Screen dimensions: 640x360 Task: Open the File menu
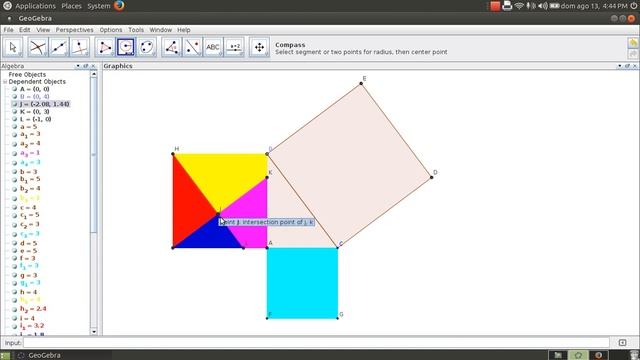8,30
